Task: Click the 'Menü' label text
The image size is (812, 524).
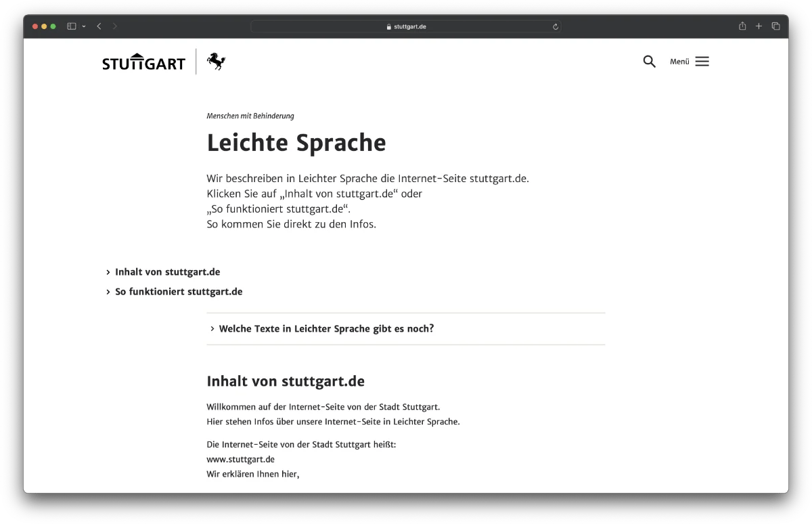Action: 679,62
